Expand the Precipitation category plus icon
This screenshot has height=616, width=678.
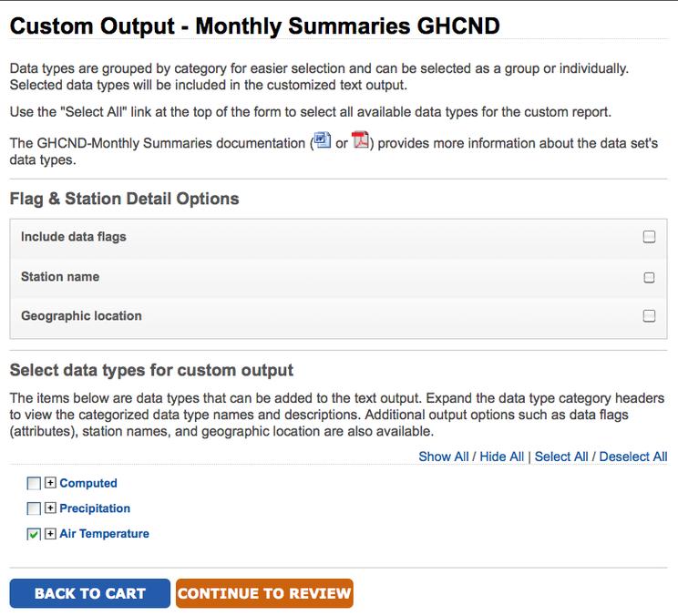tap(51, 508)
